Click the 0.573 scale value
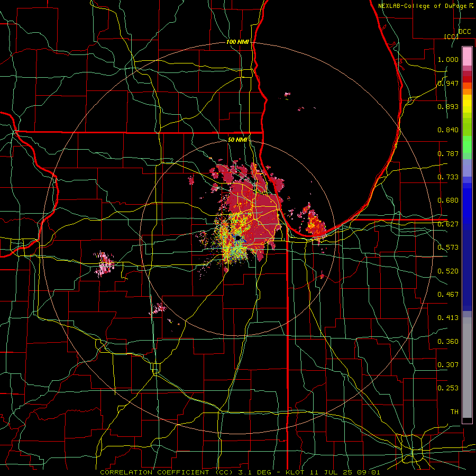The image size is (476, 476). coord(448,248)
